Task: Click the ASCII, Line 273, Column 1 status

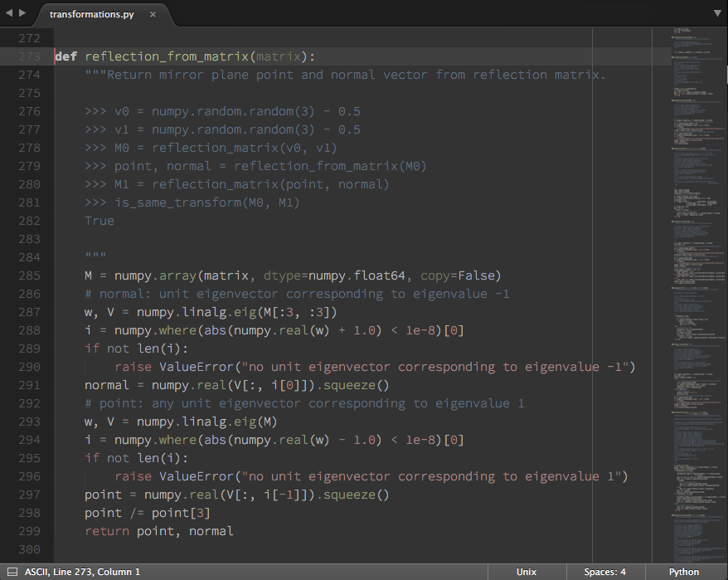Action: [x=82, y=572]
